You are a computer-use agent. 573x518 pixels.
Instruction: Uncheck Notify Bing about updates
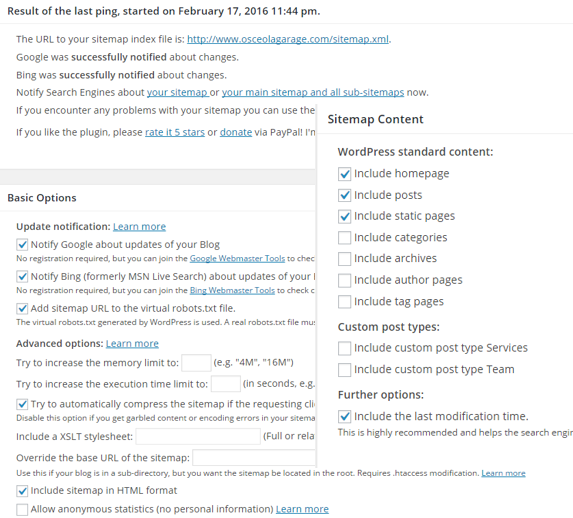point(22,276)
